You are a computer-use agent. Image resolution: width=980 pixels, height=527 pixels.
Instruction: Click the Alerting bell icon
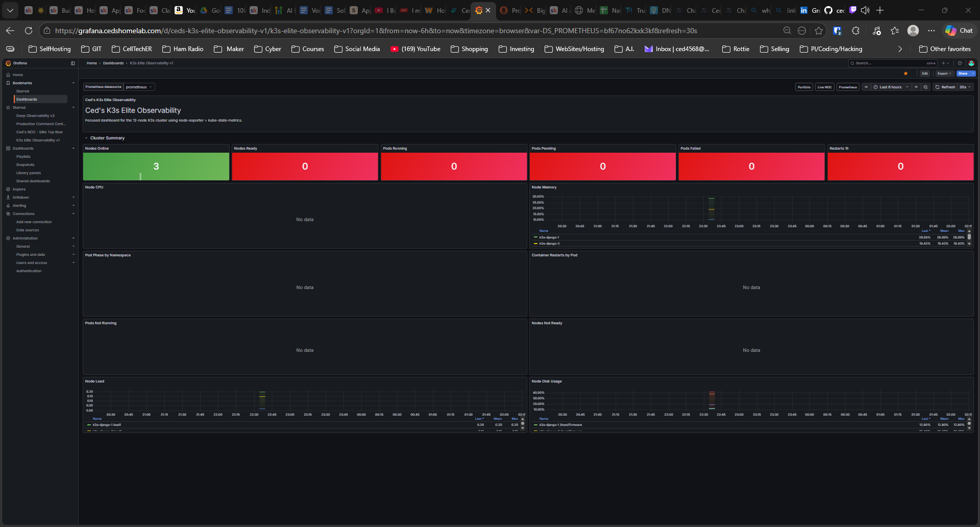[8, 205]
